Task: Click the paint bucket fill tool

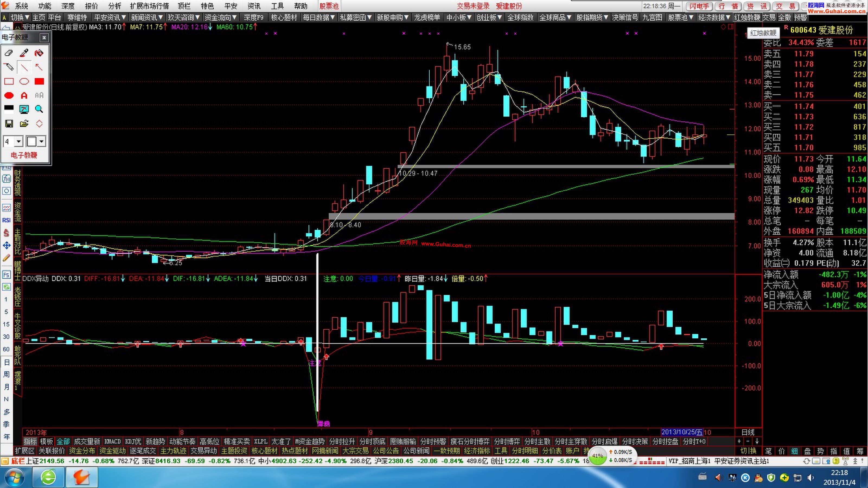Action: [x=39, y=53]
